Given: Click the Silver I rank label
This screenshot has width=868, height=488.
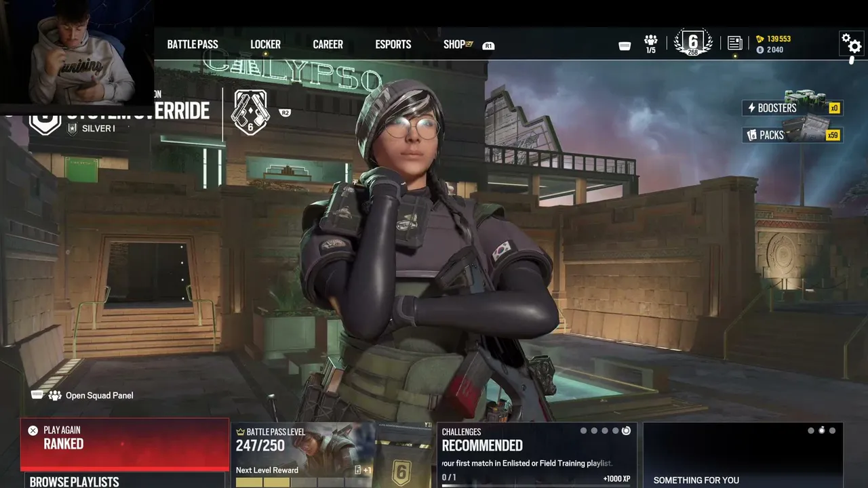Looking at the screenshot, I should [x=99, y=128].
